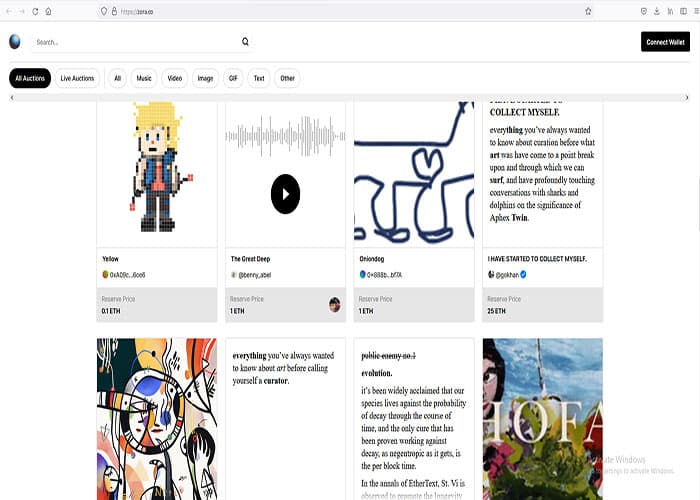The width and height of the screenshot is (700, 500).
Task: Show only GIF auctions
Action: 233,78
